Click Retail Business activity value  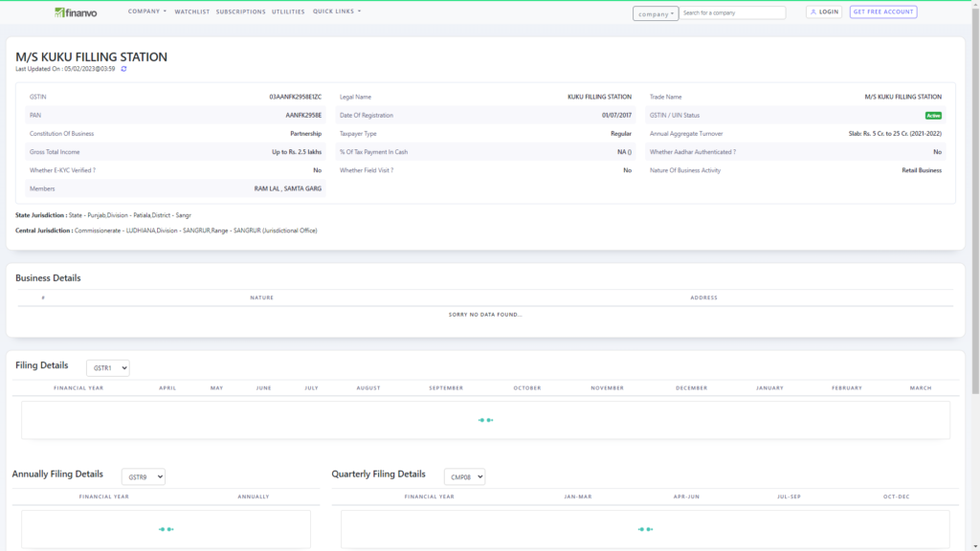(922, 170)
